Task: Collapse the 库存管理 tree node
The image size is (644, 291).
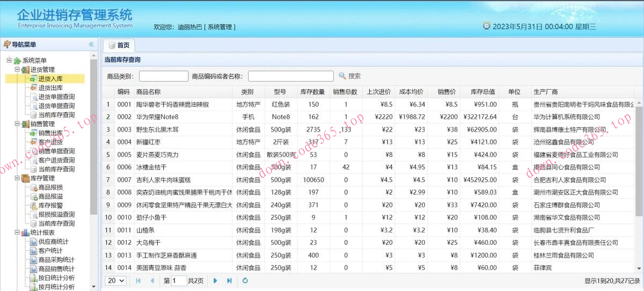Action: [17, 178]
